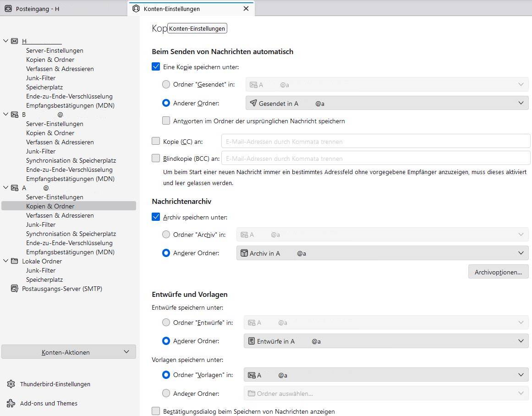Collapse the B account tree
532x416 pixels.
point(6,115)
